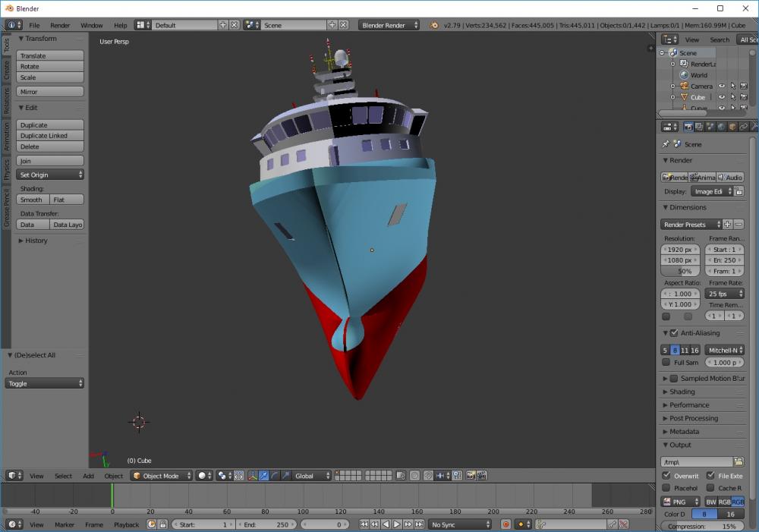Viewport: 759px width, 532px height.
Task: Click the 3D manipulator axis toggle icon
Action: (x=252, y=476)
